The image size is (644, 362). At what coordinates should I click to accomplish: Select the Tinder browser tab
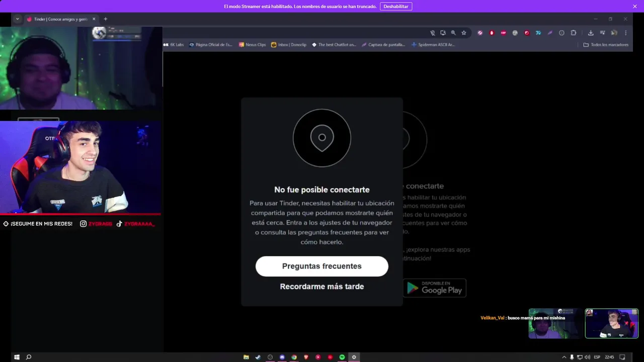(60, 19)
